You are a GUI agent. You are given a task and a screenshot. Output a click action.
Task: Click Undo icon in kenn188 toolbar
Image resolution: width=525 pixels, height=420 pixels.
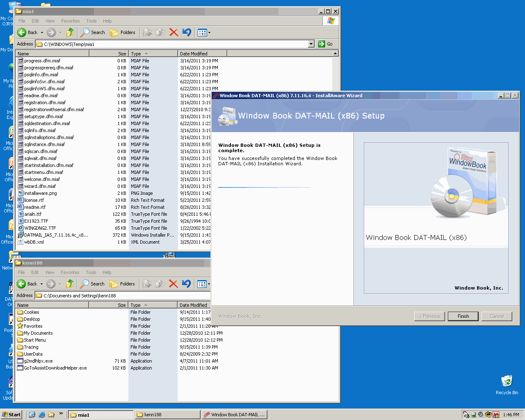[x=186, y=284]
